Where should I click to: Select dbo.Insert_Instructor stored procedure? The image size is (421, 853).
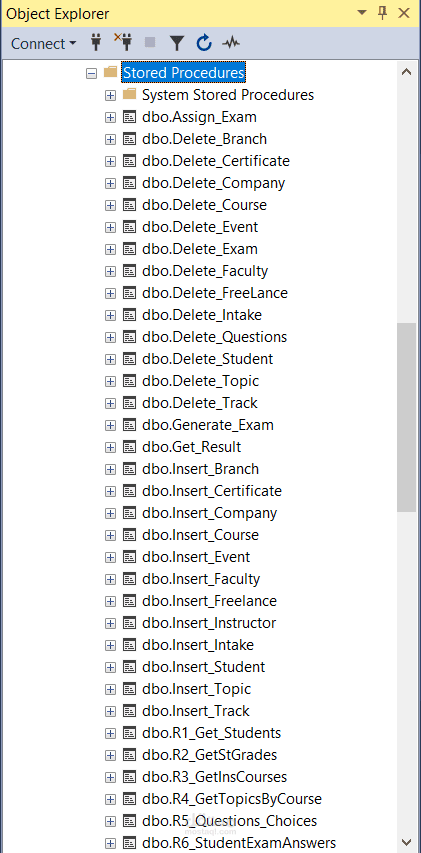click(x=209, y=623)
